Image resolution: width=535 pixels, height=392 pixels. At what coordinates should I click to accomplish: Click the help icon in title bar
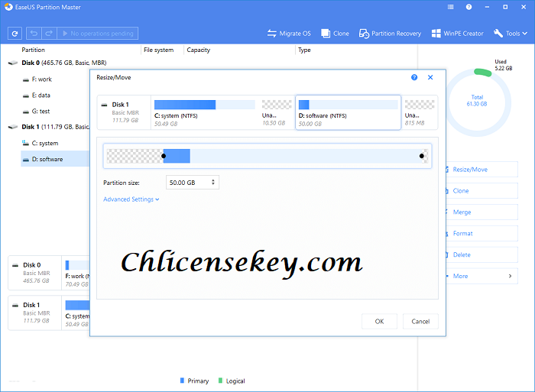469,7
